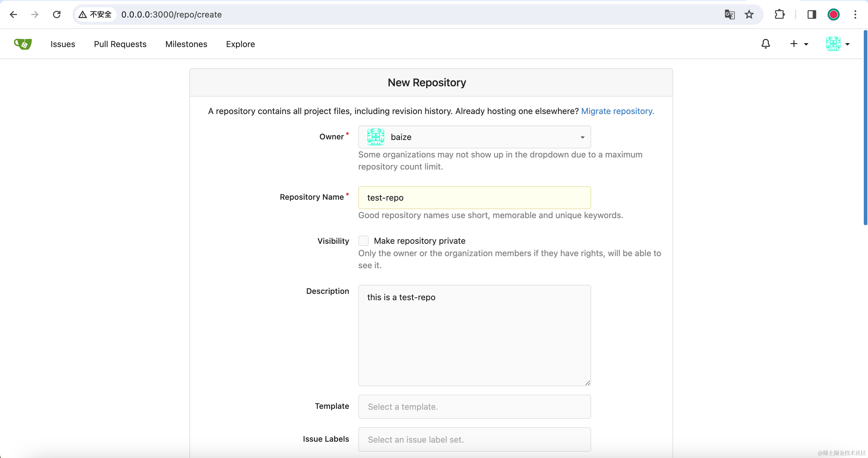Screen dimensions: 868x458
Task: Click the Make repository private label
Action: pyautogui.click(x=419, y=241)
